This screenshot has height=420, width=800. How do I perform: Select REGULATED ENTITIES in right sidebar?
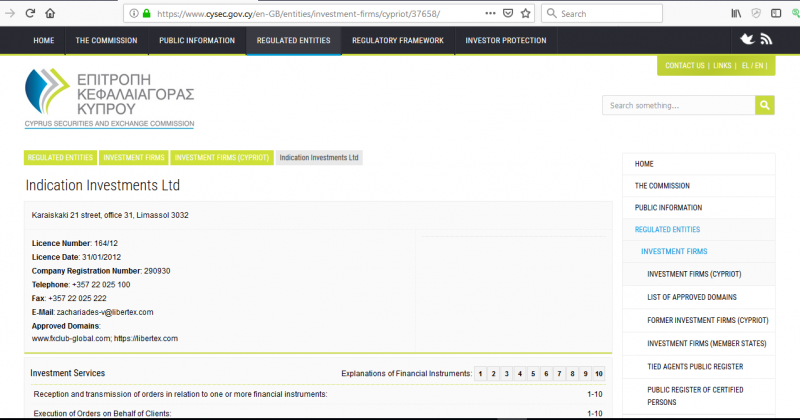pyautogui.click(x=698, y=230)
